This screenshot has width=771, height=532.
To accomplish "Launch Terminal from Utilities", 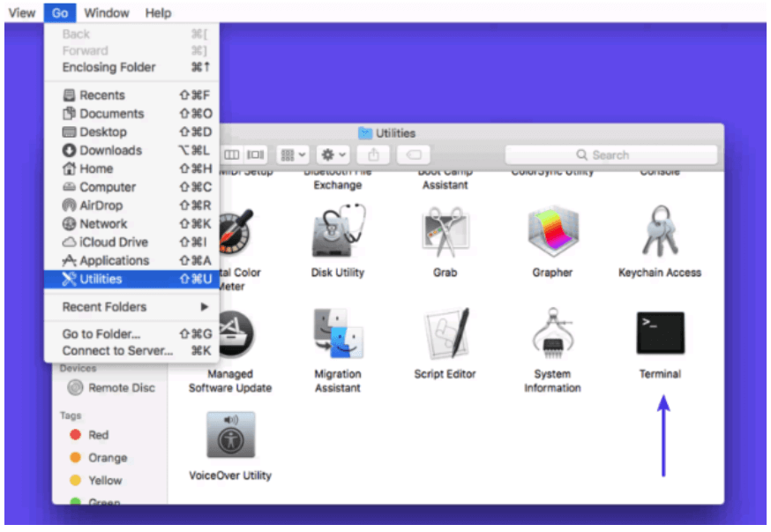I will click(659, 333).
